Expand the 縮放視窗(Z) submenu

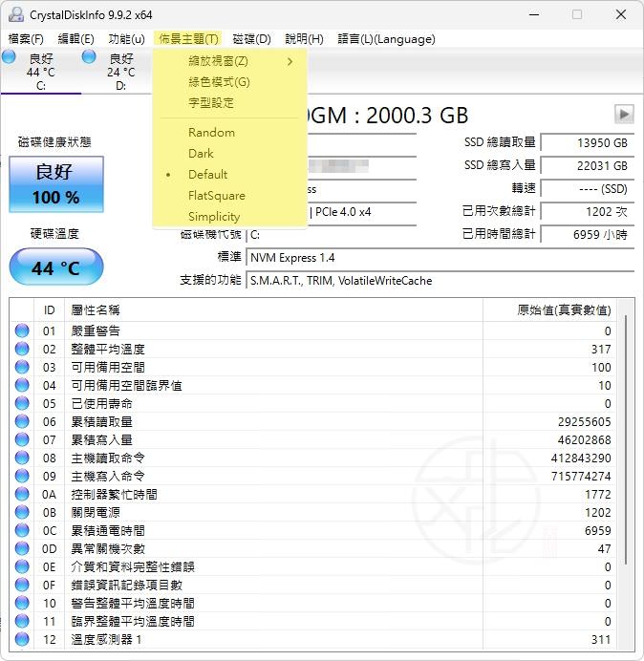click(230, 61)
